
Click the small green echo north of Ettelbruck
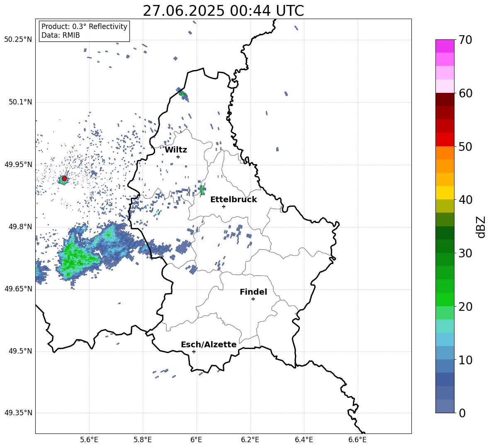point(202,190)
